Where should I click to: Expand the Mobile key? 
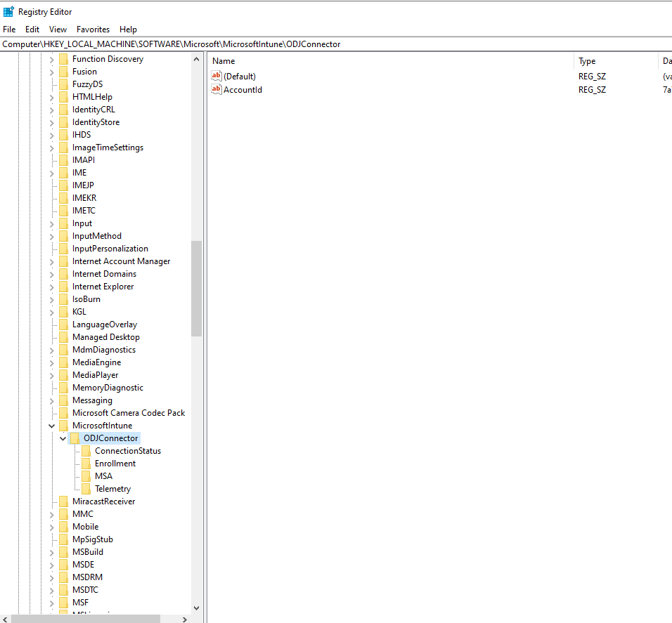[52, 527]
